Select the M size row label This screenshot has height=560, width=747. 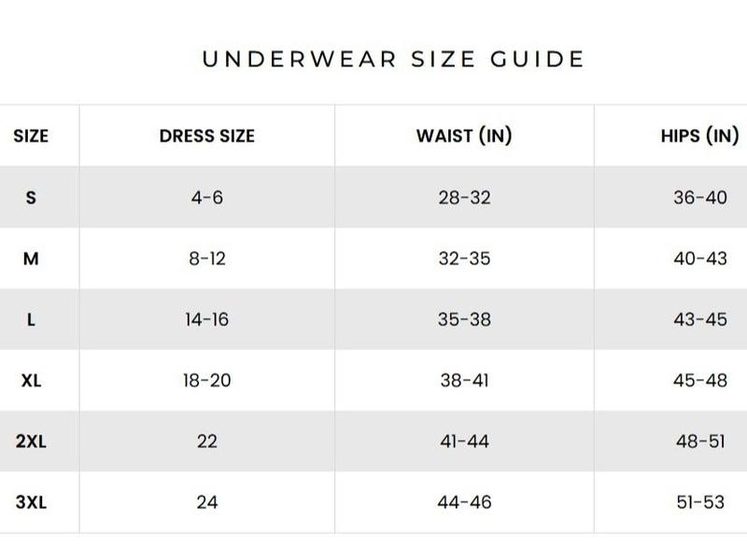(x=31, y=259)
